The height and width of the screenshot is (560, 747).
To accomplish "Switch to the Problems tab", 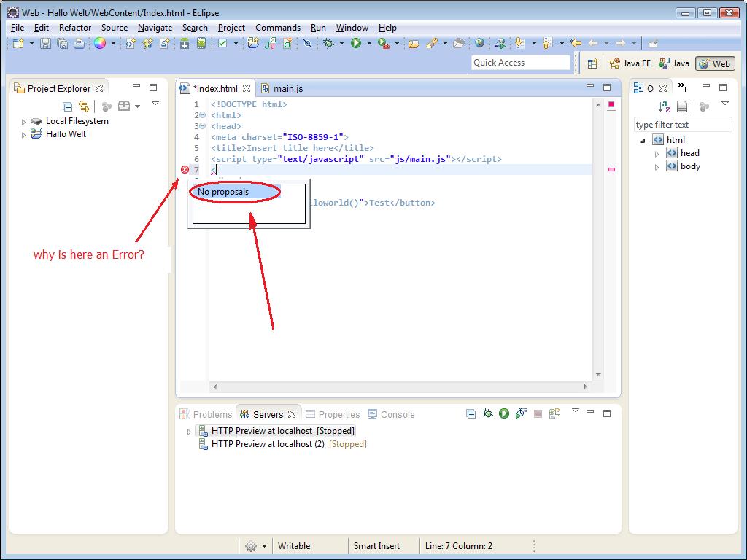I will click(206, 414).
